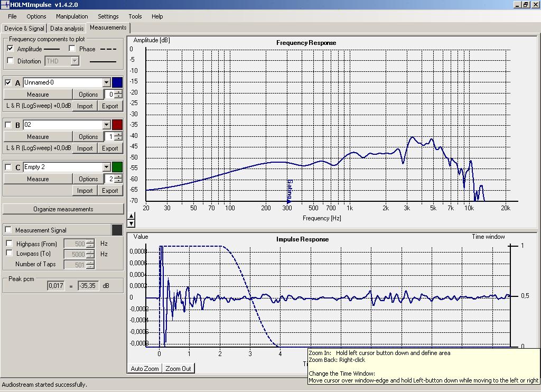Click the Gating marker on the frequency axis
This screenshot has width=541, height=392.
[x=289, y=191]
